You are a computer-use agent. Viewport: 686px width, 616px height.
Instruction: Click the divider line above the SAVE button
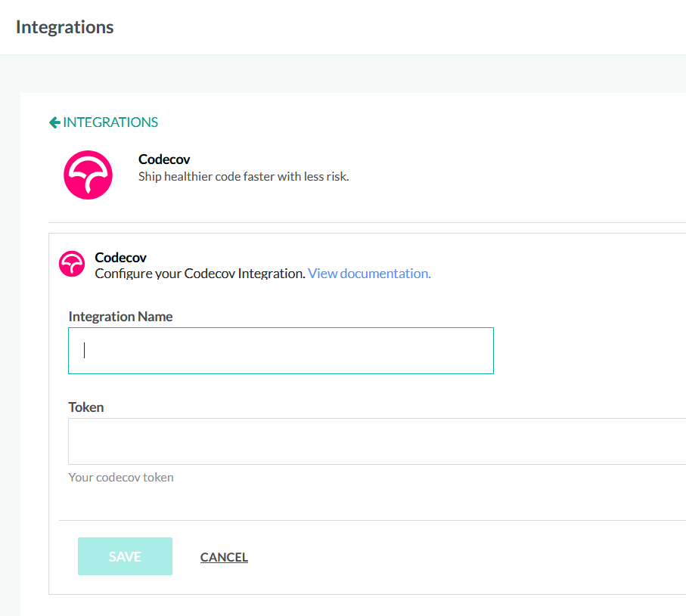(372, 520)
